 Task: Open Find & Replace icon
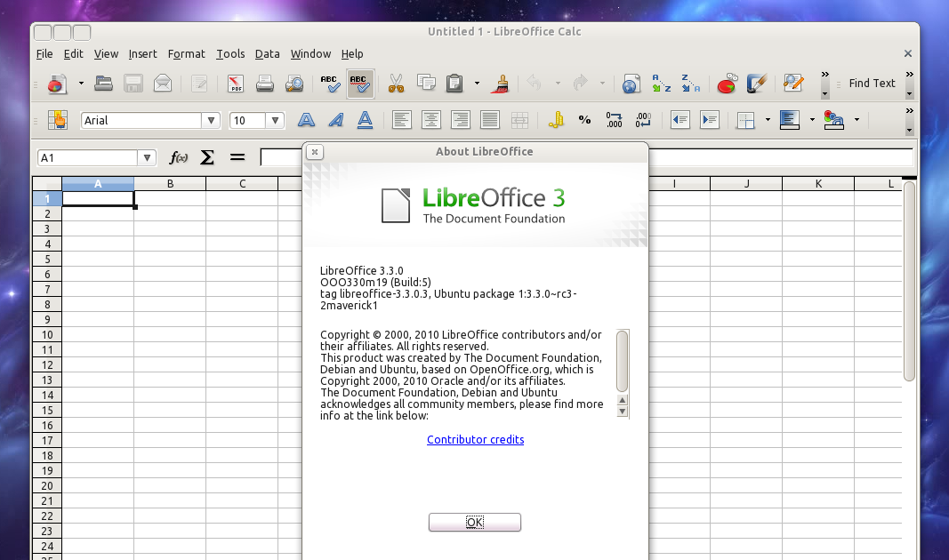[x=792, y=84]
